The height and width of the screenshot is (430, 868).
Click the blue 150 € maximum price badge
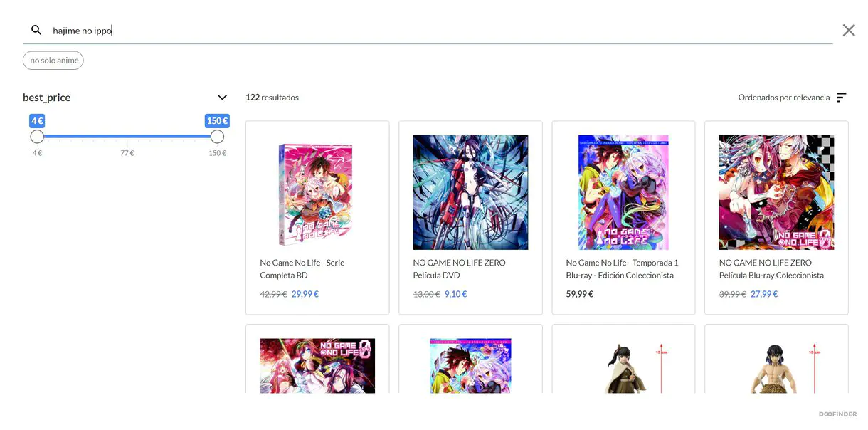point(217,121)
